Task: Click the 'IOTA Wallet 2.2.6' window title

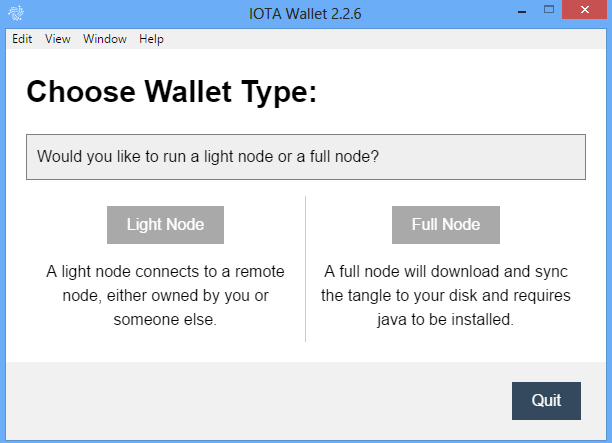Action: click(305, 14)
